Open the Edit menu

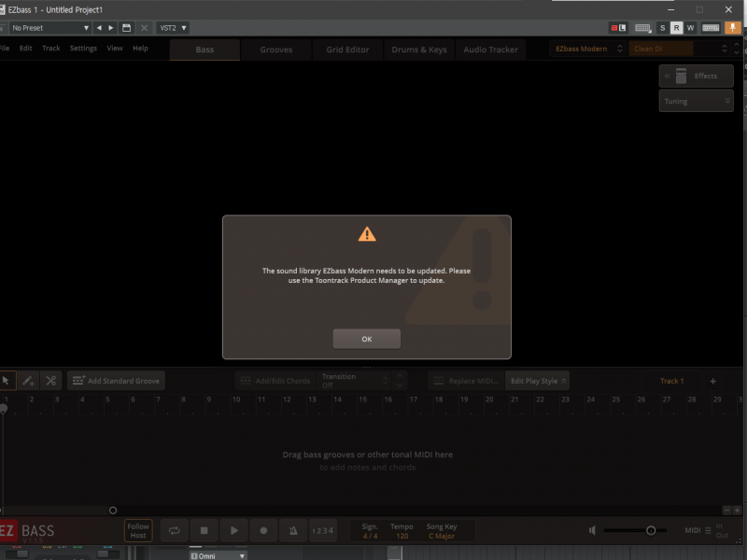[26, 49]
